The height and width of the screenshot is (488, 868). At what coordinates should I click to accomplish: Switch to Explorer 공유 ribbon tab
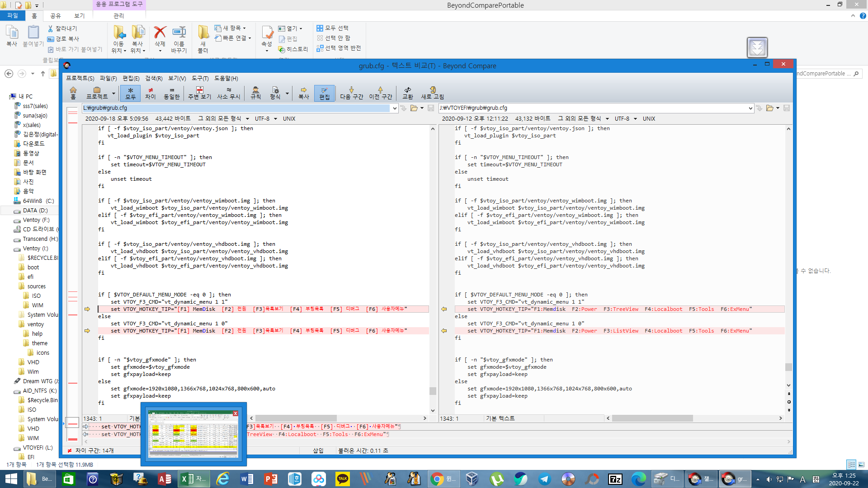(x=56, y=16)
